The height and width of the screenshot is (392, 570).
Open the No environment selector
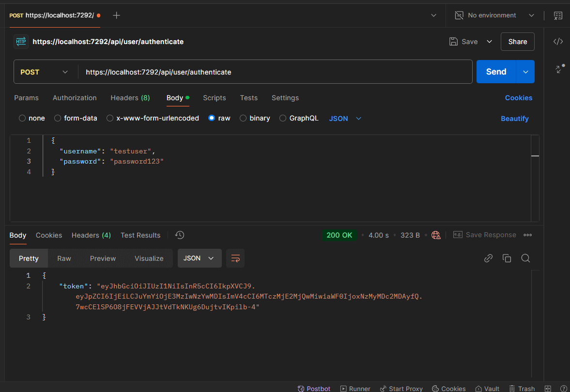tap(491, 15)
